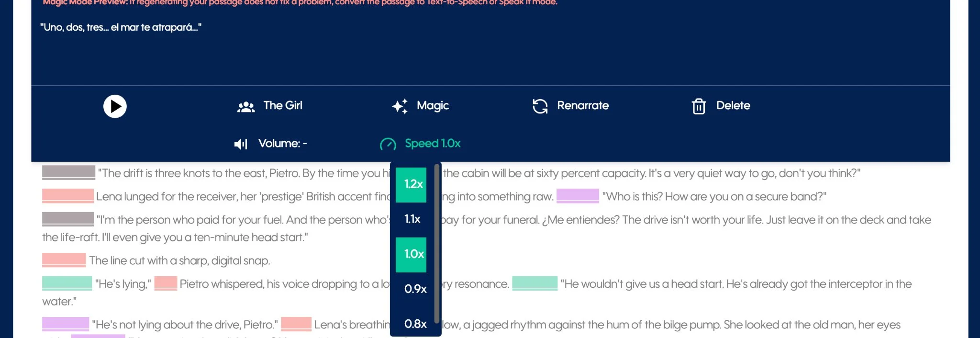Click the Renarrate button label
Image resolution: width=980 pixels, height=338 pixels.
(x=583, y=105)
